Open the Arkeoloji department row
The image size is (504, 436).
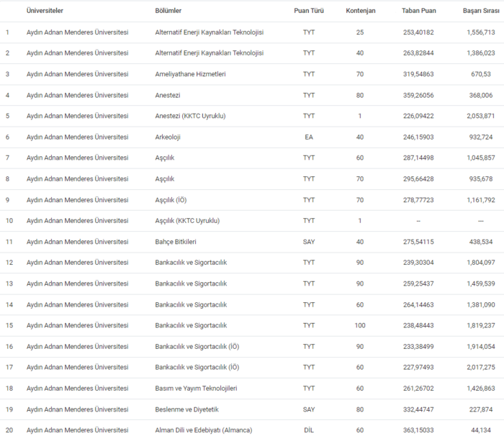[170, 137]
